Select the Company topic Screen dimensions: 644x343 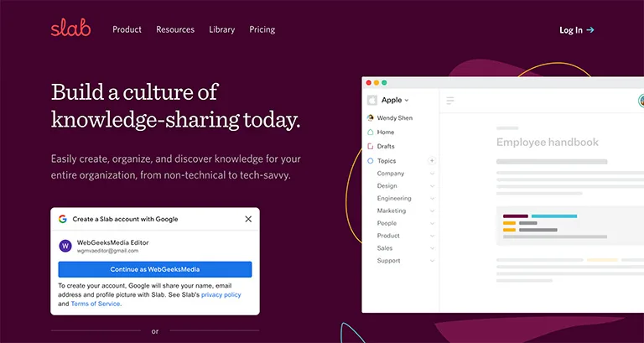391,174
